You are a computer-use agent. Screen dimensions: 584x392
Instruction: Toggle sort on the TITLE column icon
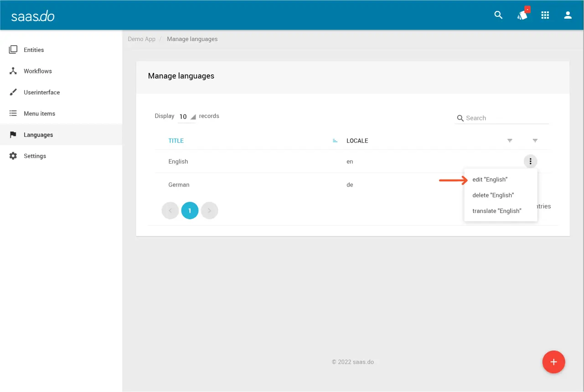[335, 141]
